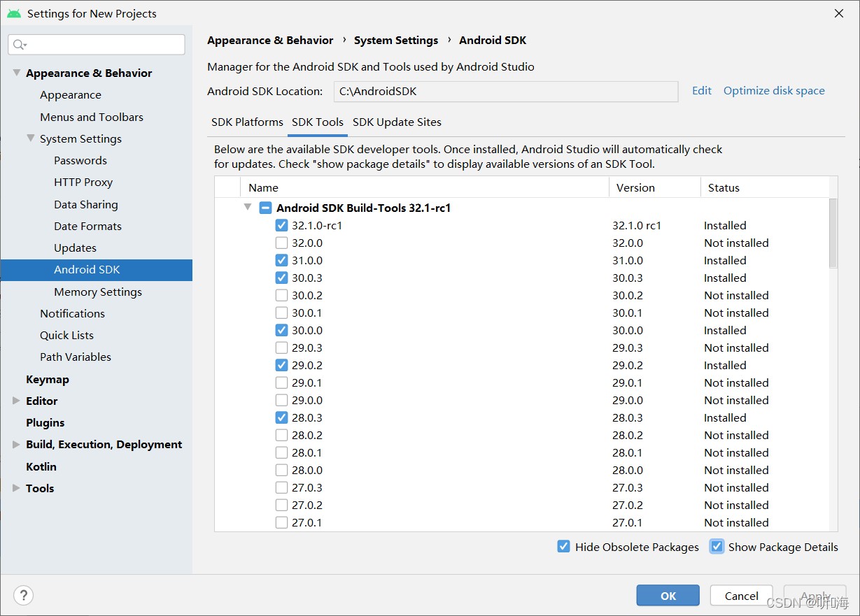Check the 27.0.3 checkbox
860x616 pixels.
point(281,487)
